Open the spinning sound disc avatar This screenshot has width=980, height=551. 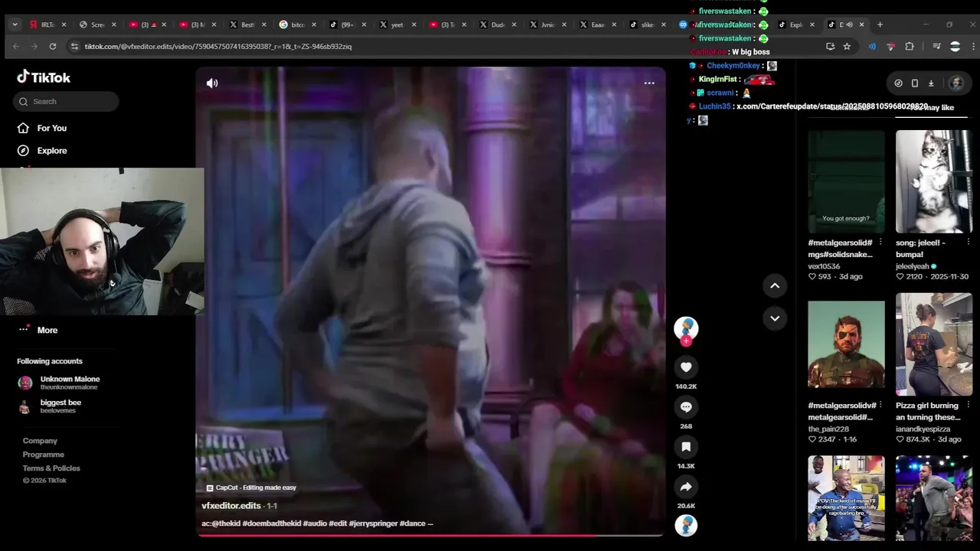coord(686,526)
